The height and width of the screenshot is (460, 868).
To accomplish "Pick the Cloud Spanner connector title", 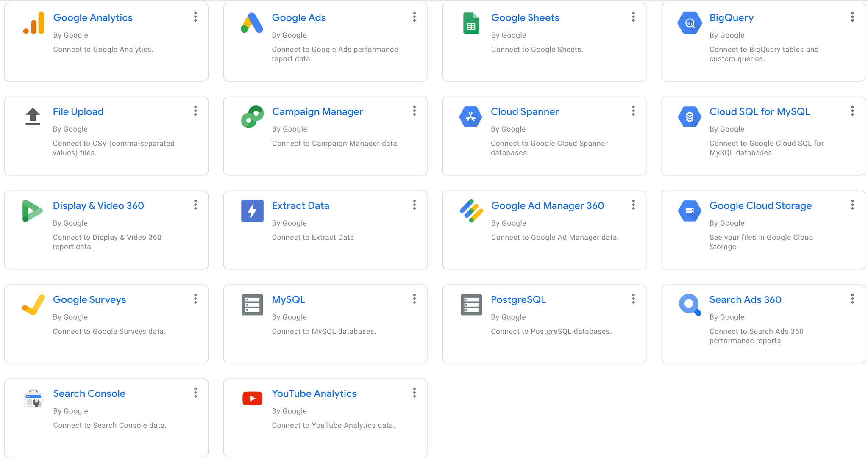I will click(525, 112).
